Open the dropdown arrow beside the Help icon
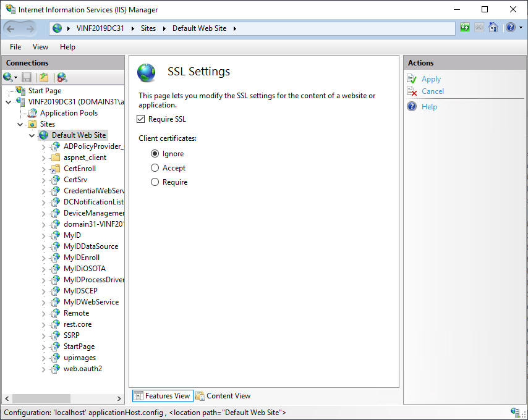The height and width of the screenshot is (420, 528). tap(521, 28)
